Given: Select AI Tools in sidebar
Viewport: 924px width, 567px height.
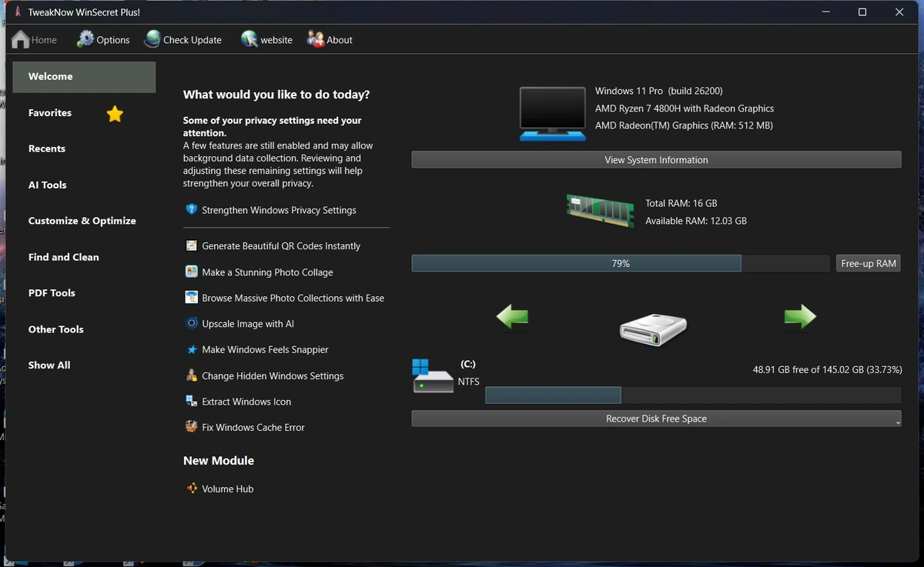Looking at the screenshot, I should coord(48,185).
